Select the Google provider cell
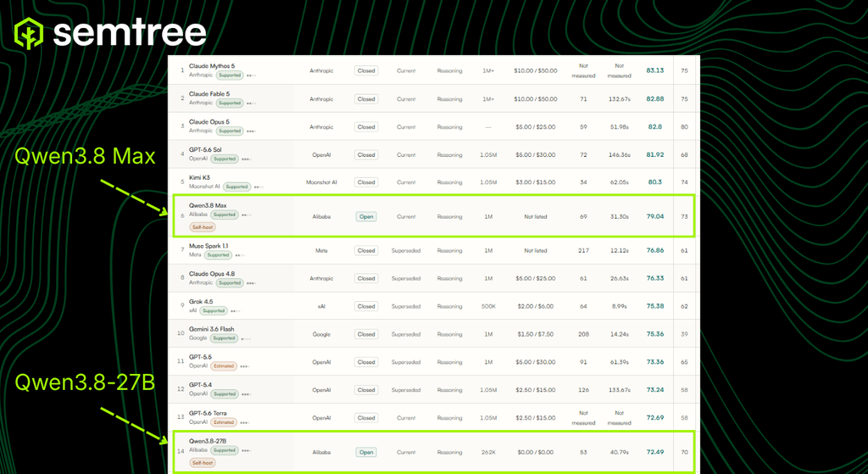This screenshot has height=474, width=868. pos(321,334)
